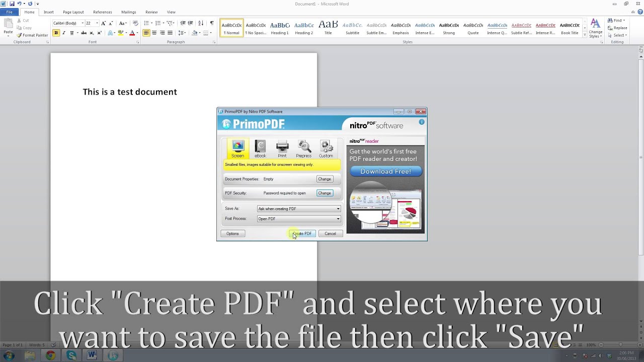Screen dimensions: 644x362
Task: Click the Subscript icon
Action: tap(91, 33)
